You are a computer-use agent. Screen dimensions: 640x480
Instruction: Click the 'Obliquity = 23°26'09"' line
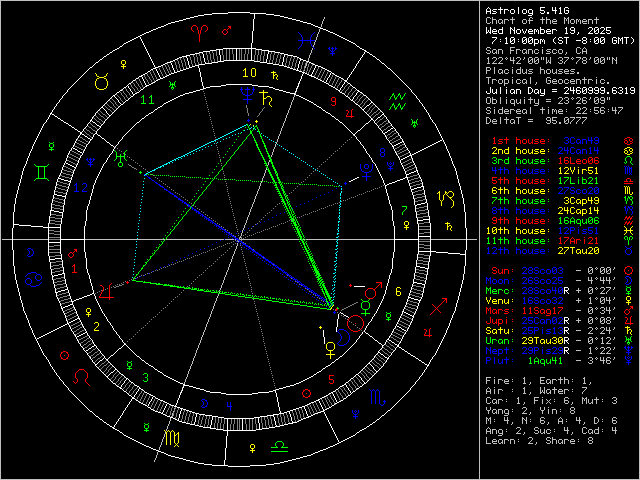click(548, 101)
